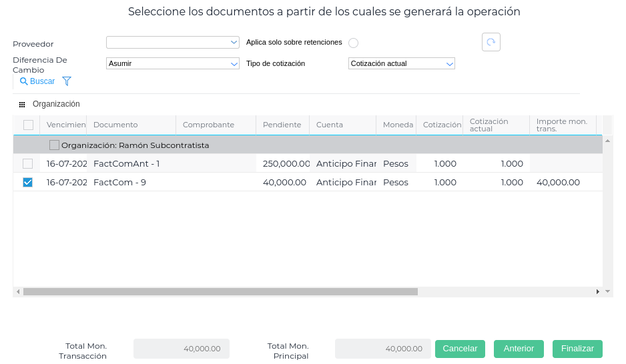Sort by the Pendiente column header
The width and height of the screenshot is (626, 364).
pyautogui.click(x=282, y=125)
